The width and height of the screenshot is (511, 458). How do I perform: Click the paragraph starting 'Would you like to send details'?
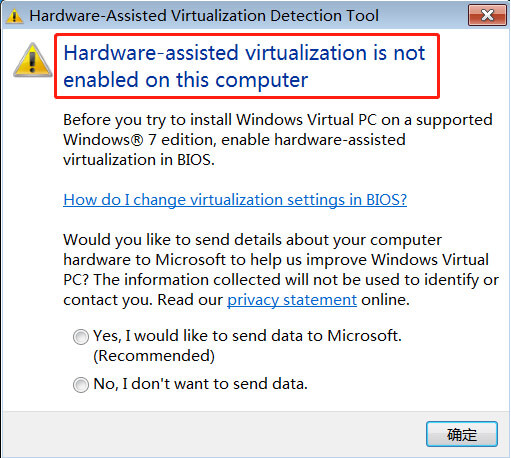[x=281, y=270]
